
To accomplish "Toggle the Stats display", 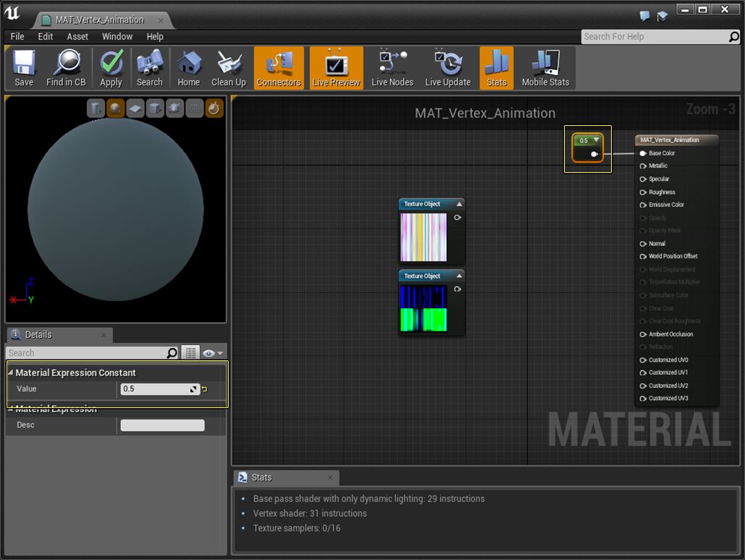I will tap(497, 67).
